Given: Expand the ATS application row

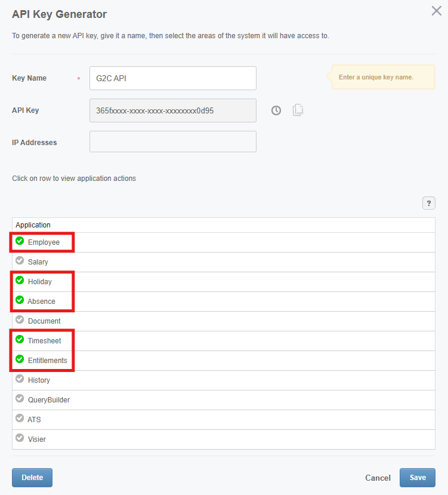Looking at the screenshot, I should [x=223, y=420].
